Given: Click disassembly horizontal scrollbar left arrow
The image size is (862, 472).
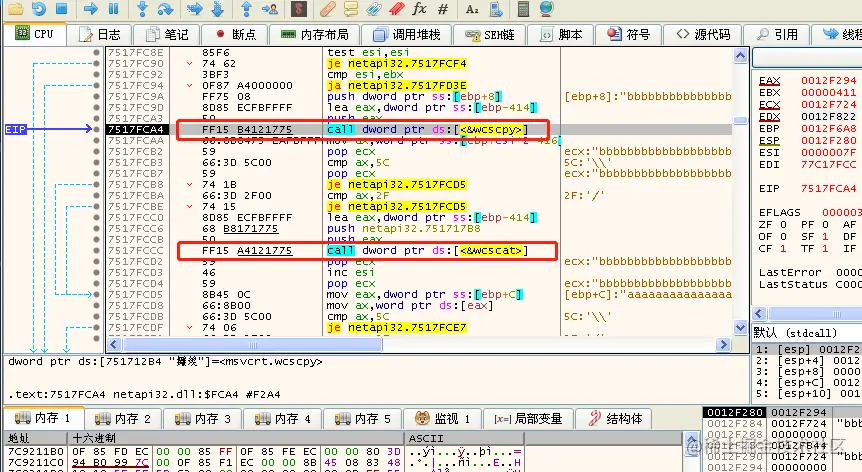Looking at the screenshot, I should tap(114, 345).
